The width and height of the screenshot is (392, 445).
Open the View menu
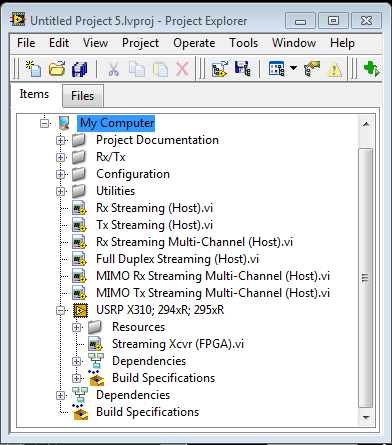[95, 43]
